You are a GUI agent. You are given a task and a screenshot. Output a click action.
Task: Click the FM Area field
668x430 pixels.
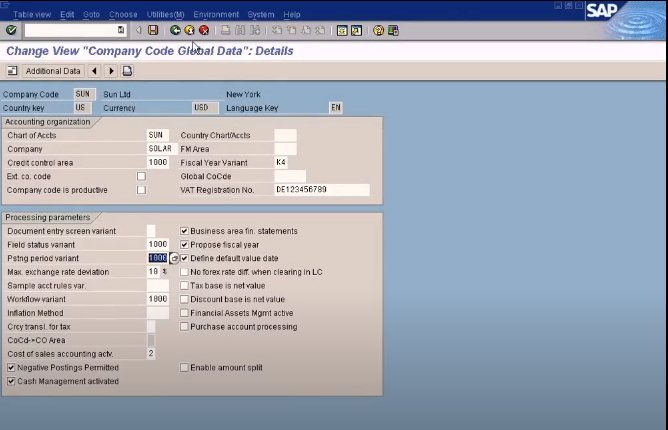tap(285, 149)
